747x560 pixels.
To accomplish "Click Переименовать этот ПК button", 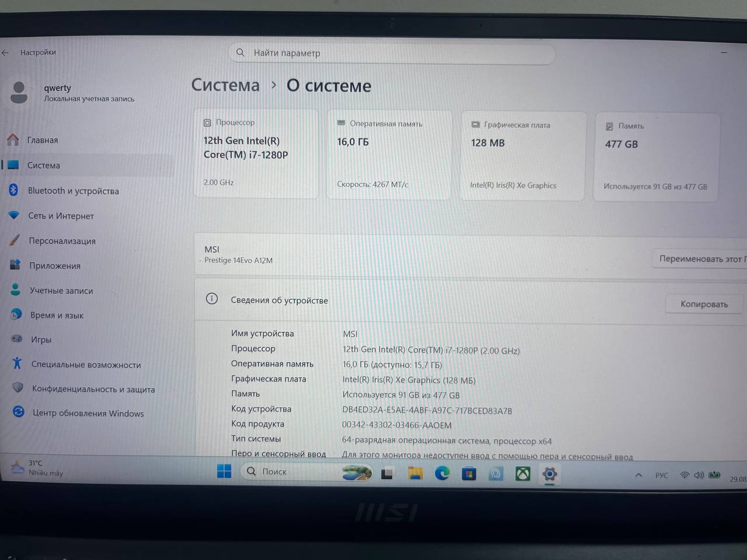I will [x=700, y=258].
